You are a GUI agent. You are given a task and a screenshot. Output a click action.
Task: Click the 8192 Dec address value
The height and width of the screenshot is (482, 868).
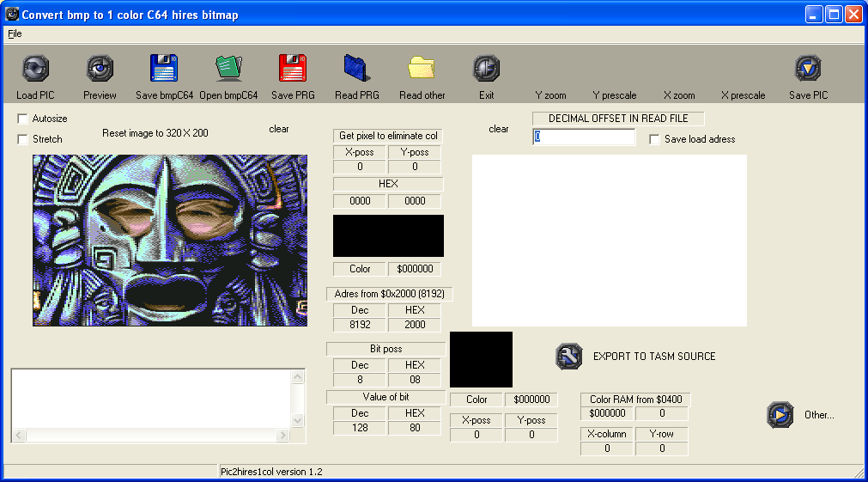point(360,325)
